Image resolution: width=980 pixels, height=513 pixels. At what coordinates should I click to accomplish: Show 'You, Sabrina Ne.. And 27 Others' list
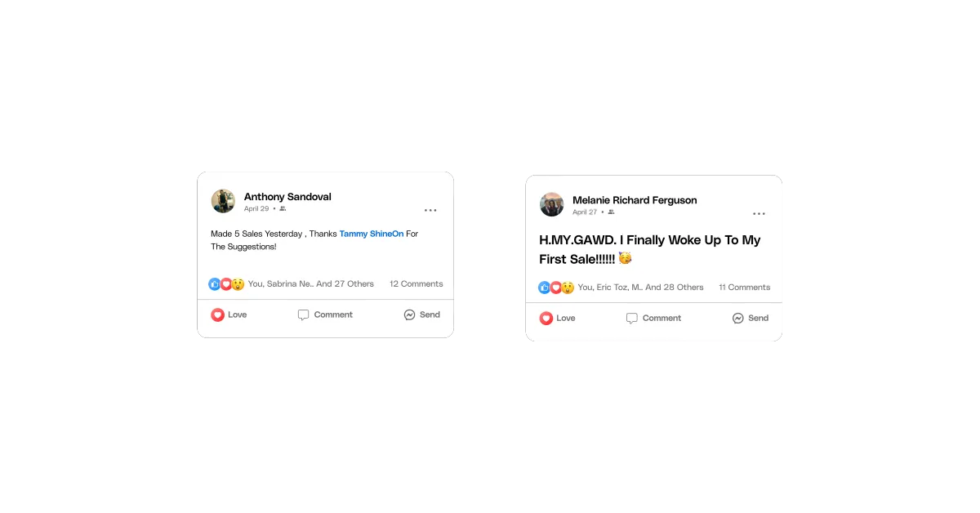click(x=311, y=284)
